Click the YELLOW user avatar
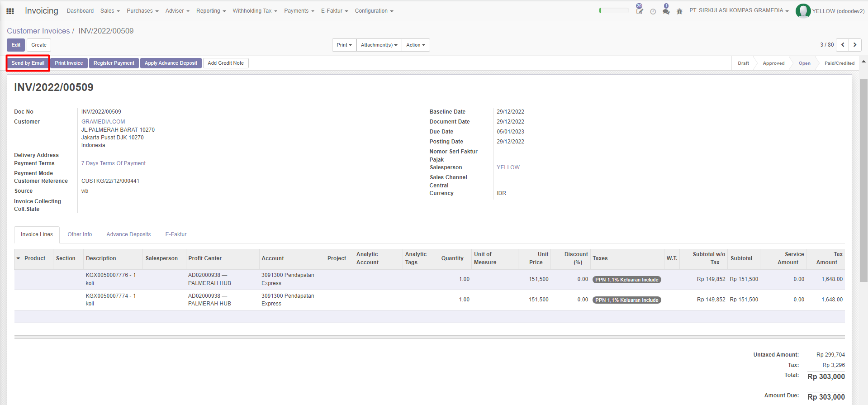Image resolution: width=868 pixels, height=405 pixels. (803, 10)
